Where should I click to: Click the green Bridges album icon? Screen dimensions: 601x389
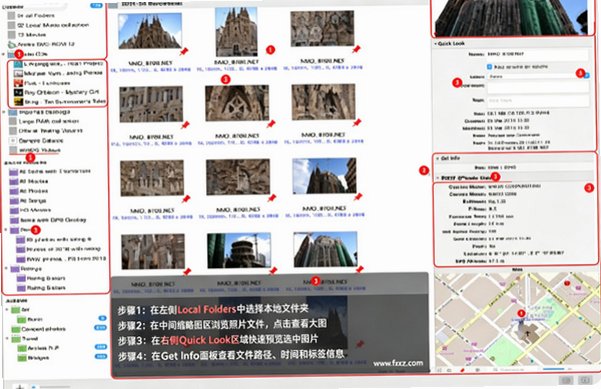[22, 358]
